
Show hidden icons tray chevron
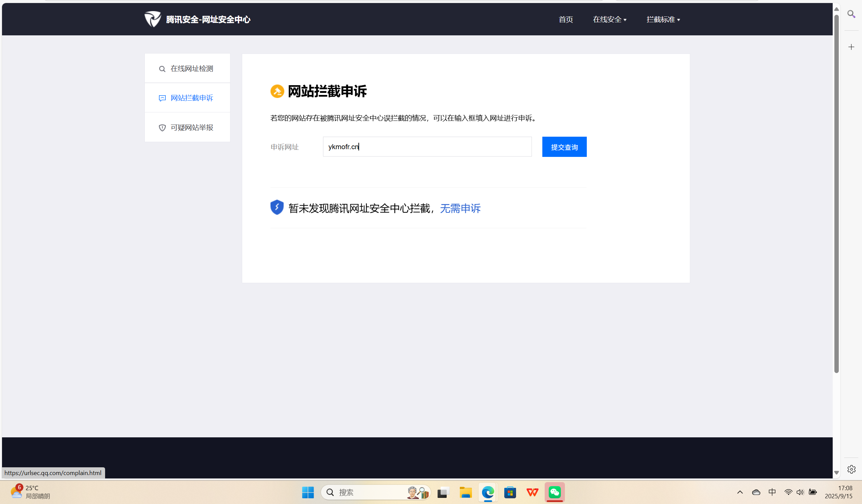(x=740, y=492)
